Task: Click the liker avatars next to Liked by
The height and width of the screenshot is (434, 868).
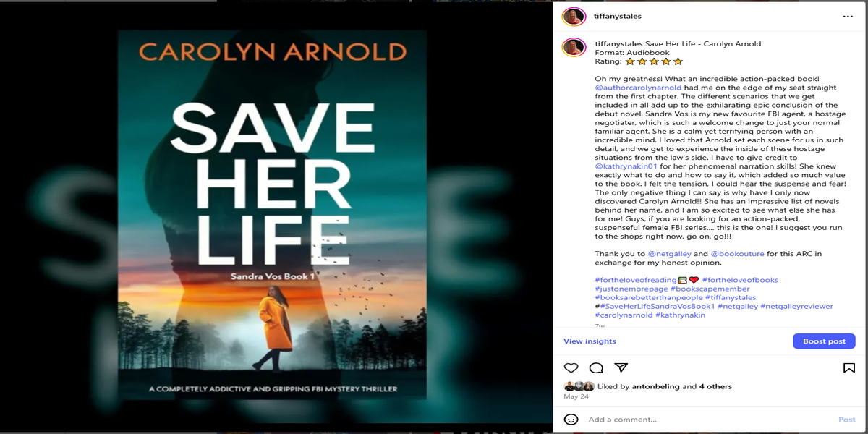Action: 579,386
